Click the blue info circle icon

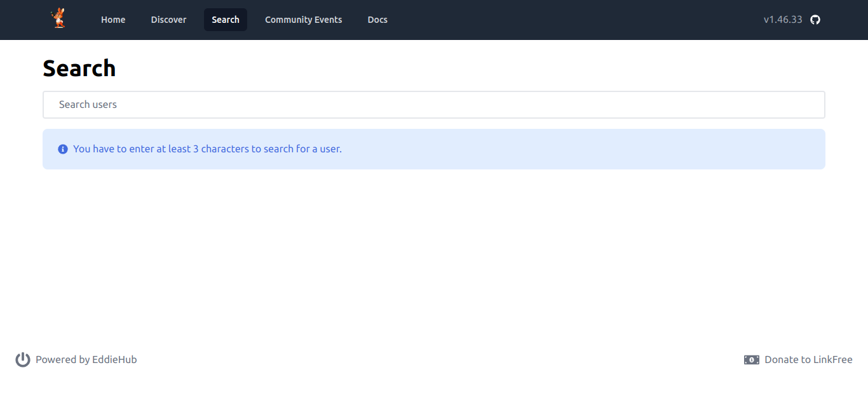(x=63, y=149)
